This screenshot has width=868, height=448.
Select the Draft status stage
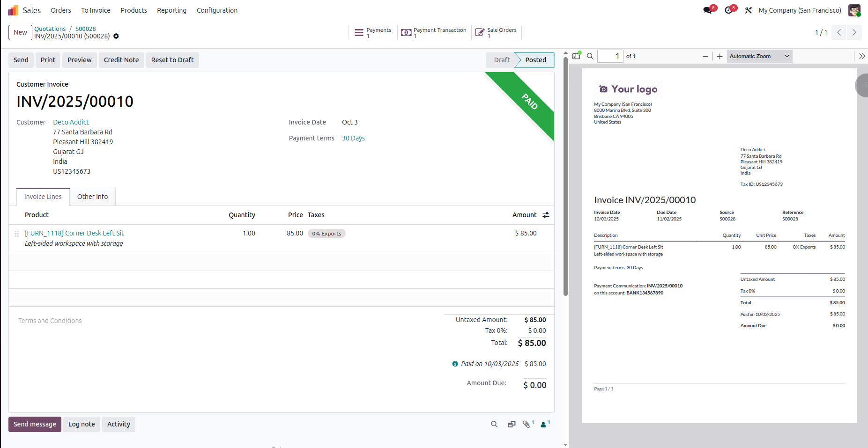pos(502,60)
